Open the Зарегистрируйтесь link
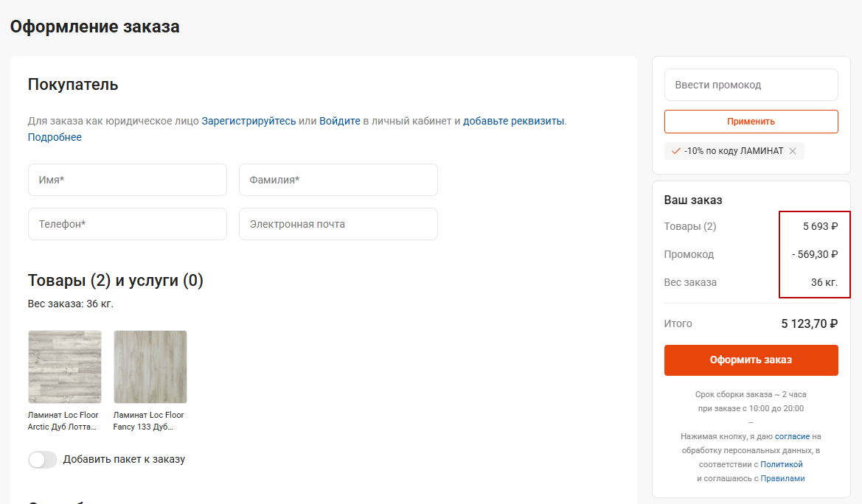This screenshot has width=862, height=504. pyautogui.click(x=248, y=121)
